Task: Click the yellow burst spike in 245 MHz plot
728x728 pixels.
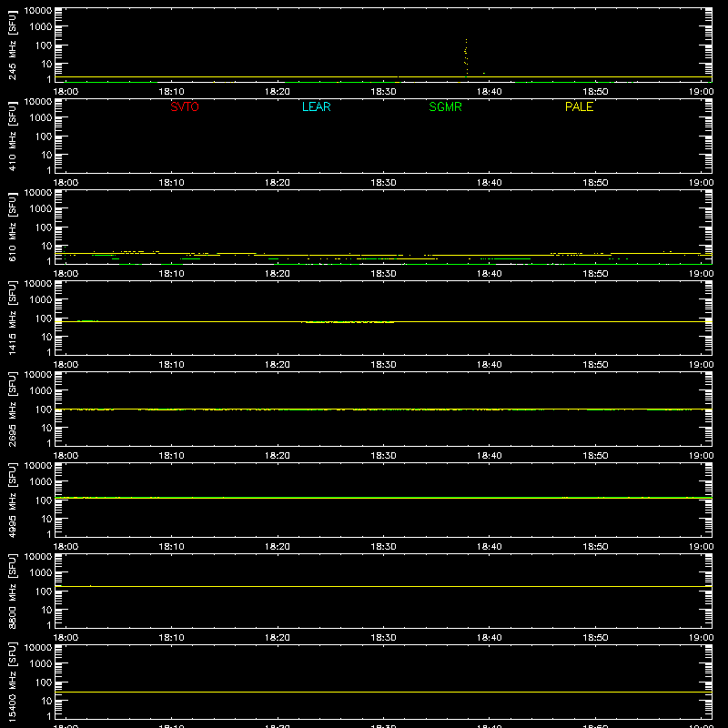Action: click(x=466, y=56)
